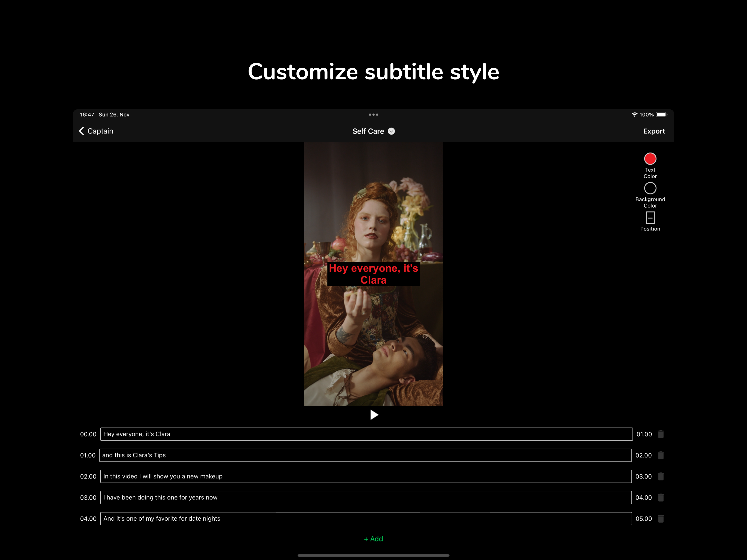This screenshot has width=747, height=560.
Task: Tap the three-dot multitasking menu at top
Action: [x=373, y=115]
